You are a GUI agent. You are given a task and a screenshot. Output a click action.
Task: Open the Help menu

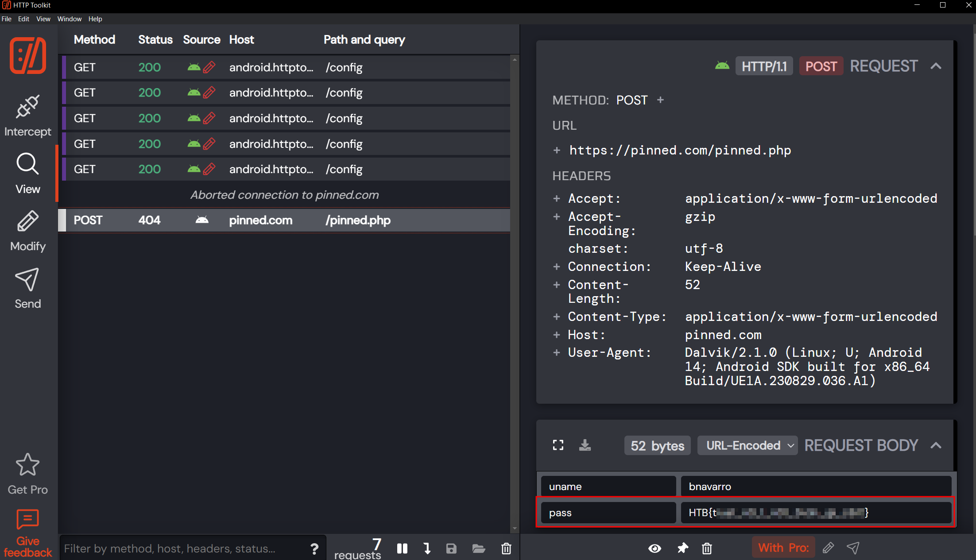click(95, 19)
